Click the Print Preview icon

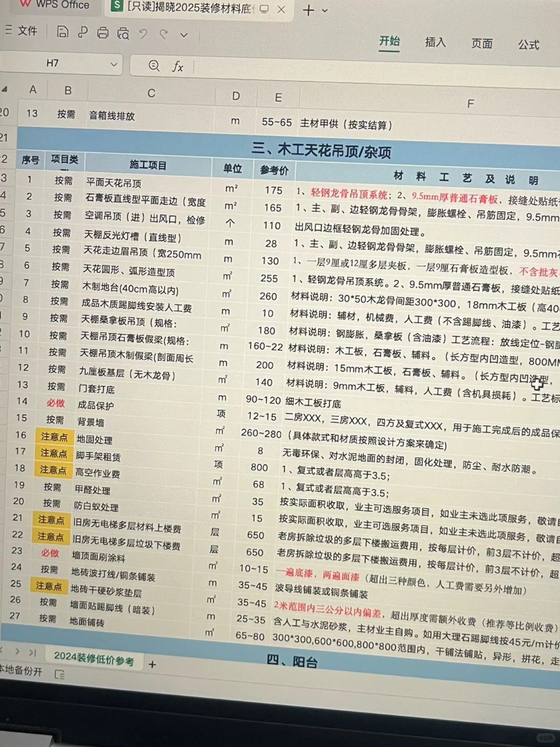[x=123, y=33]
